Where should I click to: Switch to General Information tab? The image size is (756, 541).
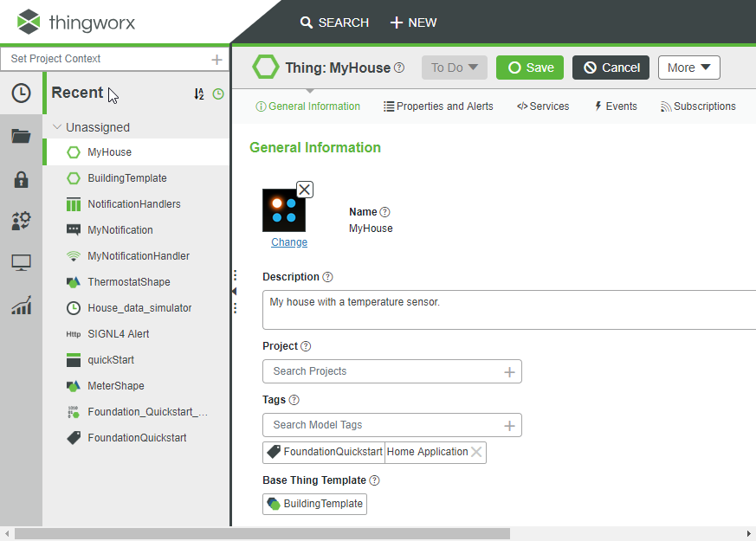click(x=308, y=106)
